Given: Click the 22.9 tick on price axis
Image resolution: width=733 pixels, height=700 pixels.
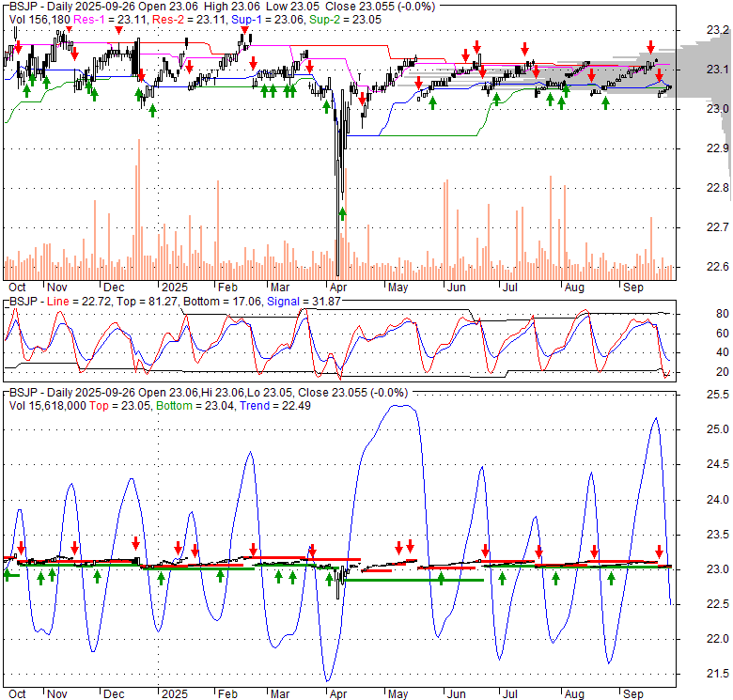Looking at the screenshot, I should [x=718, y=148].
